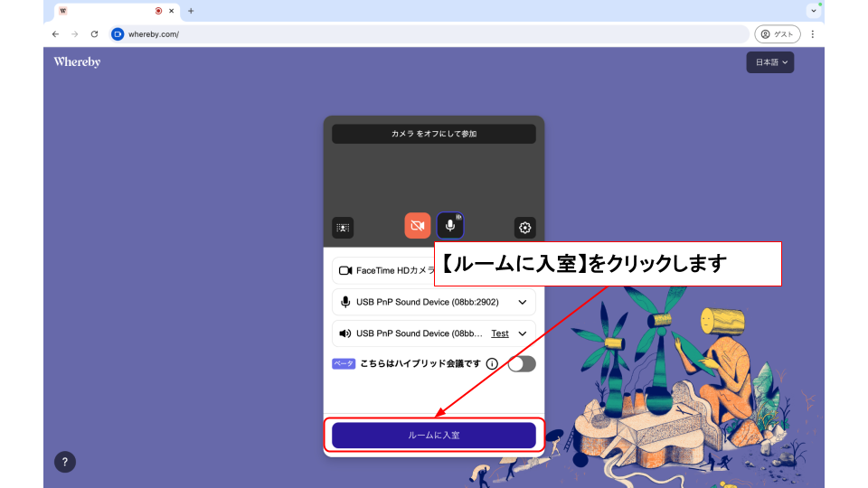
Task: Click the ゲスト profile button
Action: point(777,34)
